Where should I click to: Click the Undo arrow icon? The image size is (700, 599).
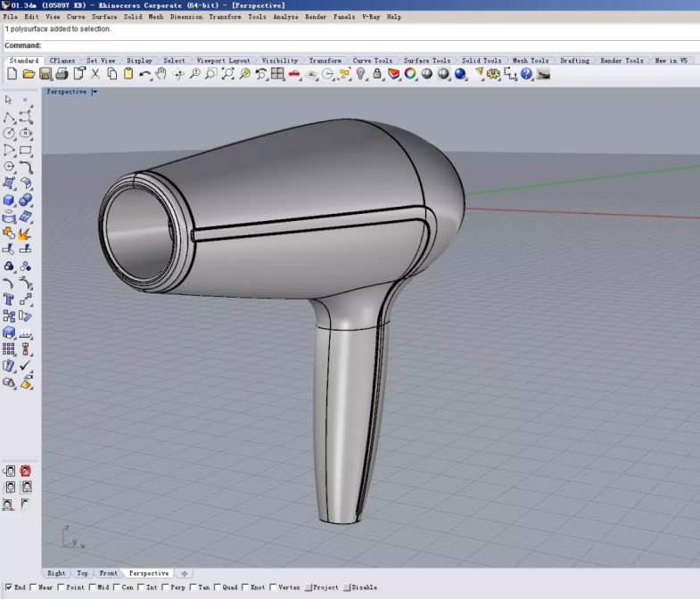144,74
